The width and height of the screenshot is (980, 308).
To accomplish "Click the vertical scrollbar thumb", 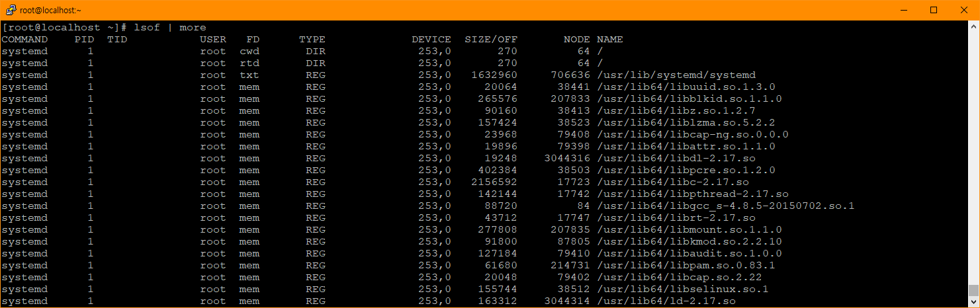I will point(973,291).
